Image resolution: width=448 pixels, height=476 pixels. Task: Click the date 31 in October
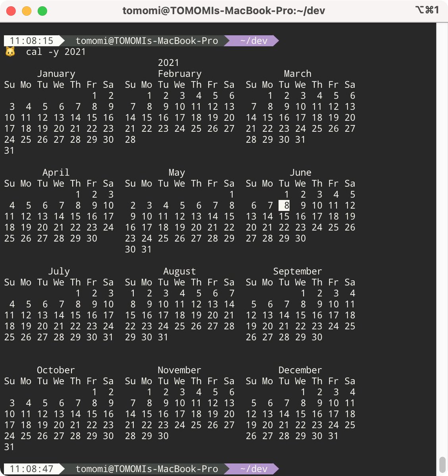[10, 447]
